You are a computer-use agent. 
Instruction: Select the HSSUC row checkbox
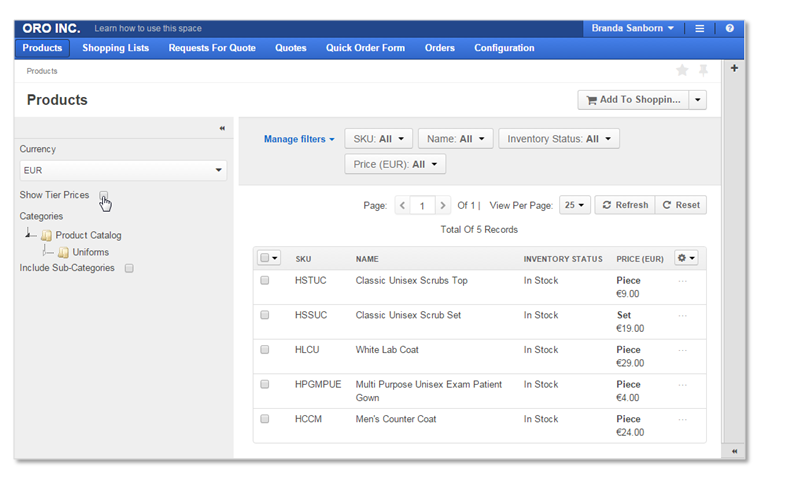click(264, 315)
